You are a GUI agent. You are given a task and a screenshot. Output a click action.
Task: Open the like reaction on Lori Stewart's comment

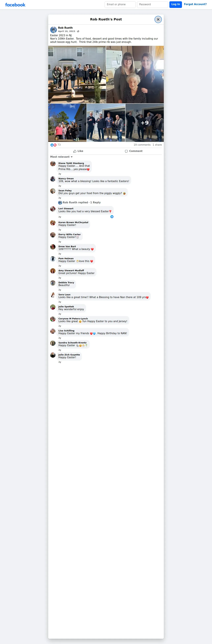point(112,217)
